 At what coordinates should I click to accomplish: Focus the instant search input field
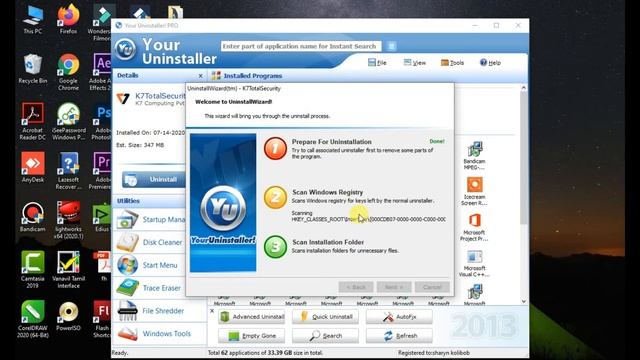point(301,46)
